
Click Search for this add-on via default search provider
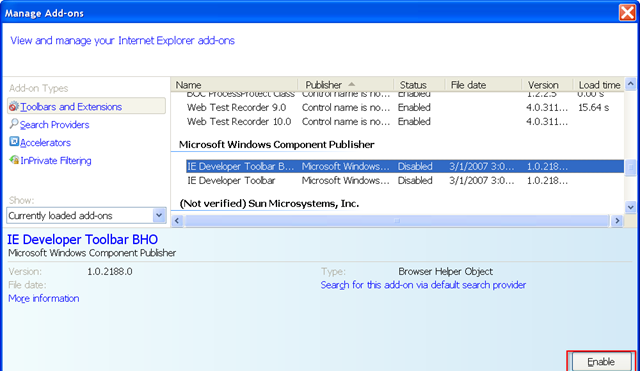(423, 285)
